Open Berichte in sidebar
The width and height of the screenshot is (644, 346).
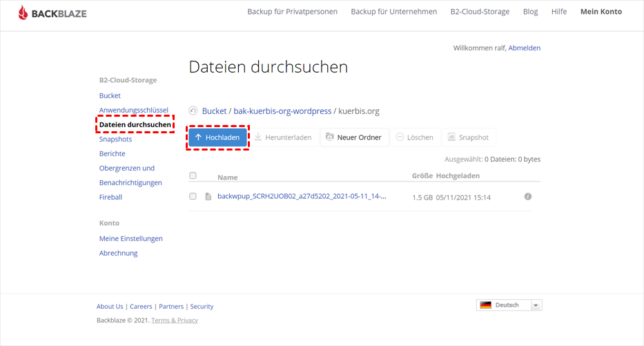(112, 153)
